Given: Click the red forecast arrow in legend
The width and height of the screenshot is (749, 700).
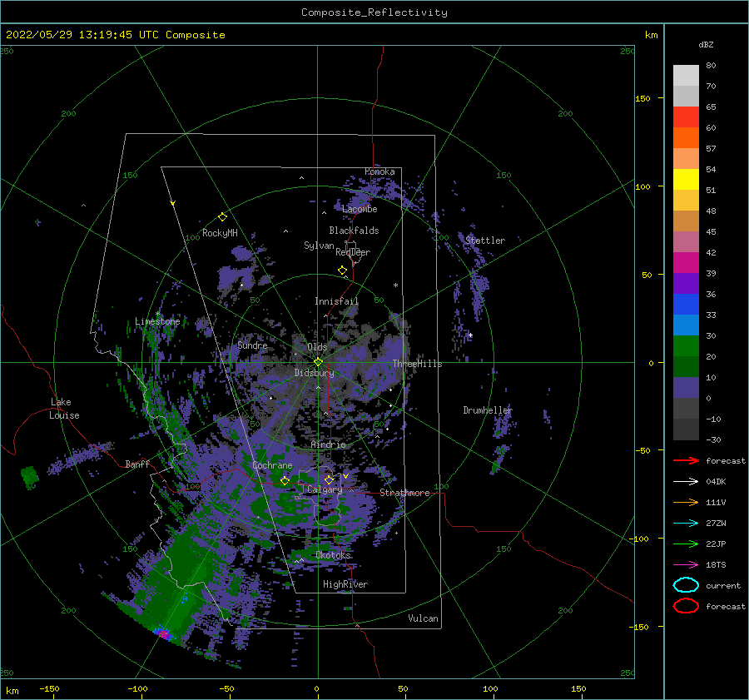Looking at the screenshot, I should 686,460.
